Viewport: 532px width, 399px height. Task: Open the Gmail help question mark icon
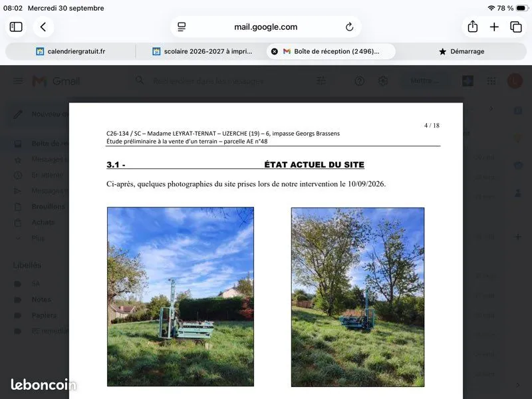[359, 80]
